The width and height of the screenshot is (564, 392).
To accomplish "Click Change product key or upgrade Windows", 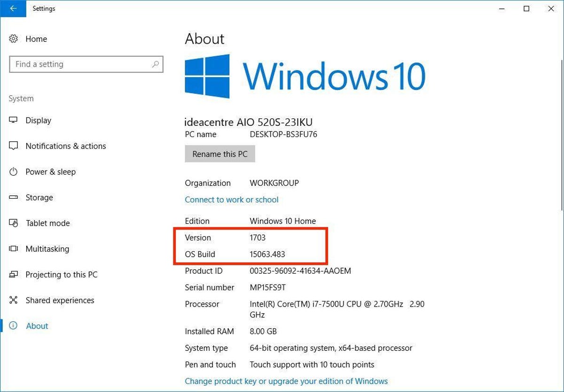I will pyautogui.click(x=286, y=381).
